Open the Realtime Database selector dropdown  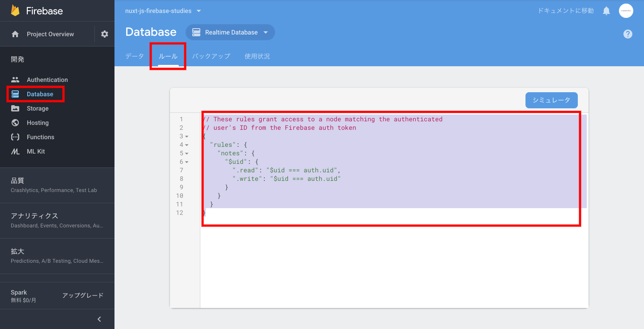(230, 32)
